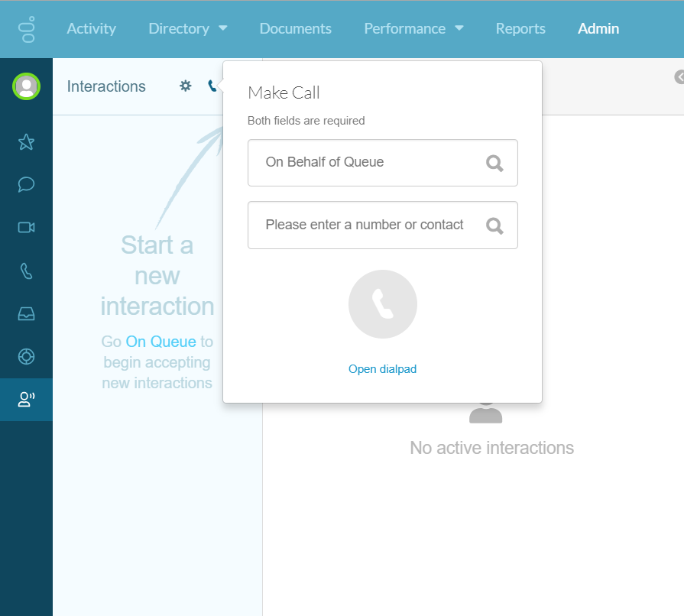Open the Reports menu
Image resolution: width=684 pixels, height=616 pixels.
click(520, 29)
